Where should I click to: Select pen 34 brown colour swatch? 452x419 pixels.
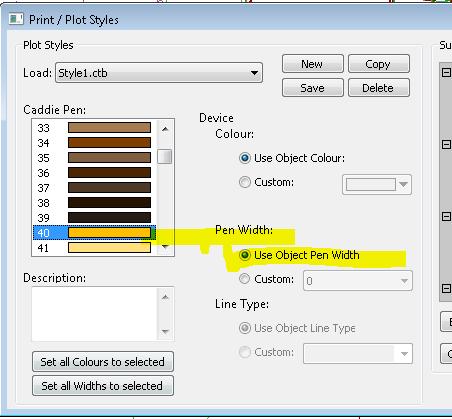[x=109, y=143]
